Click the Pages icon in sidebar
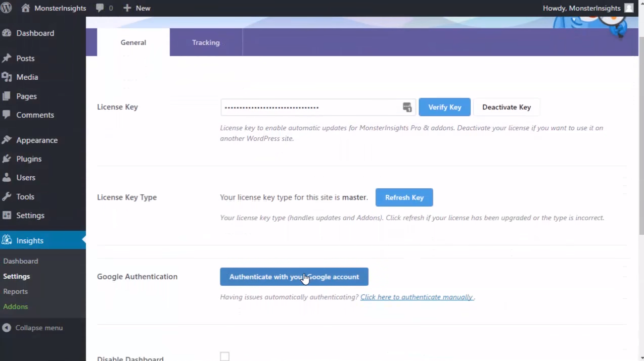Image resolution: width=644 pixels, height=361 pixels. 7,96
